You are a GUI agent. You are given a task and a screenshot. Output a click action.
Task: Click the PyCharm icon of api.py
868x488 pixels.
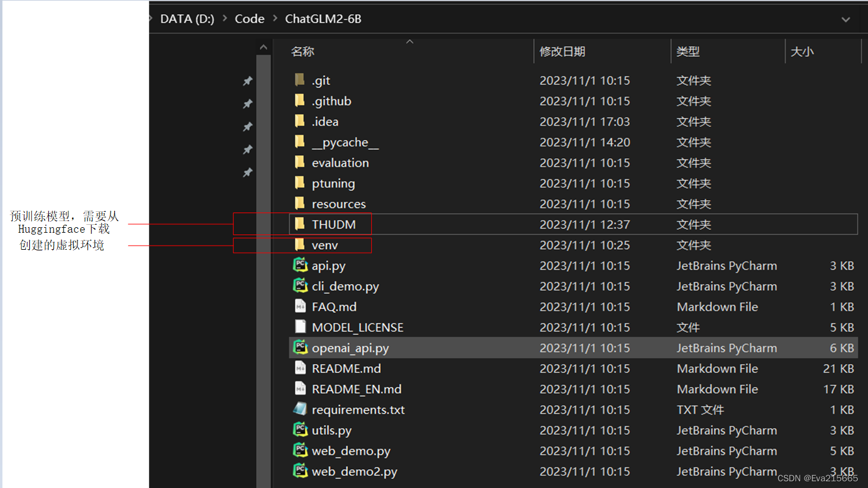pyautogui.click(x=300, y=265)
